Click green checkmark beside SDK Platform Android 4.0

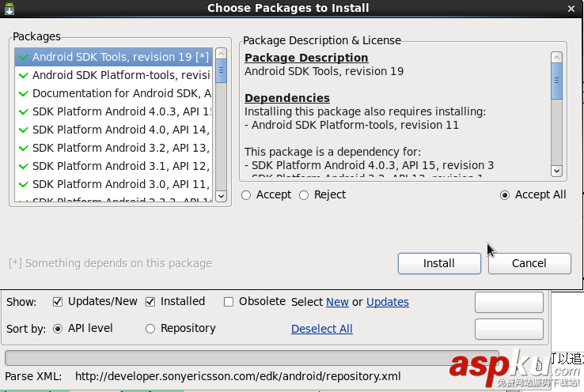click(x=24, y=130)
